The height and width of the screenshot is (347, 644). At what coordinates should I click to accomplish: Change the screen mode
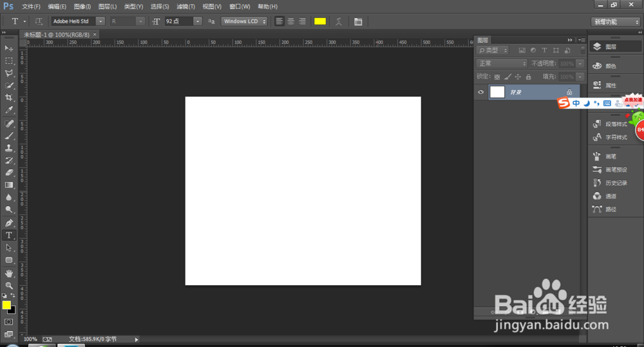[x=8, y=334]
